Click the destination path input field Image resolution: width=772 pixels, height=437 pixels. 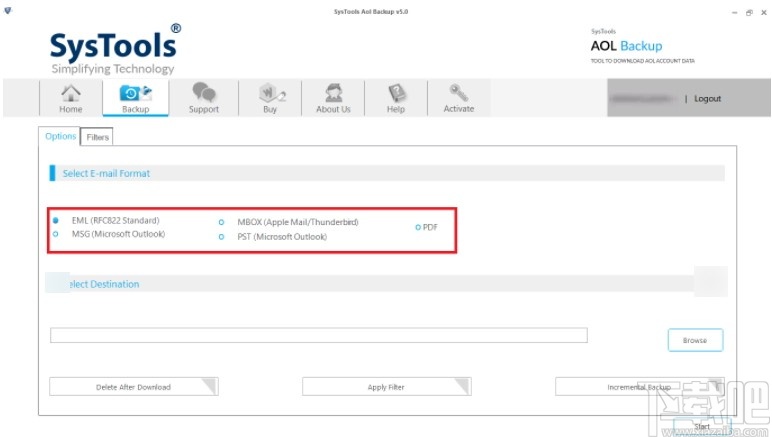click(319, 335)
